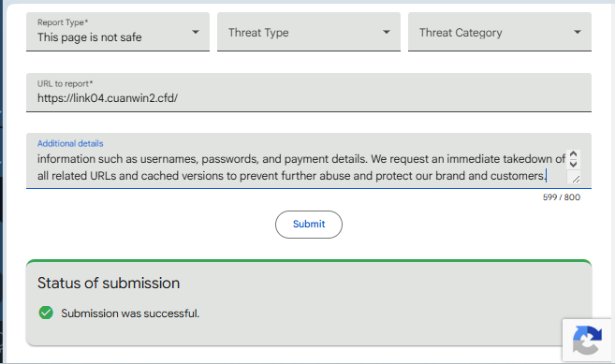
Task: Click "This page is not safe" selection
Action: pos(90,37)
